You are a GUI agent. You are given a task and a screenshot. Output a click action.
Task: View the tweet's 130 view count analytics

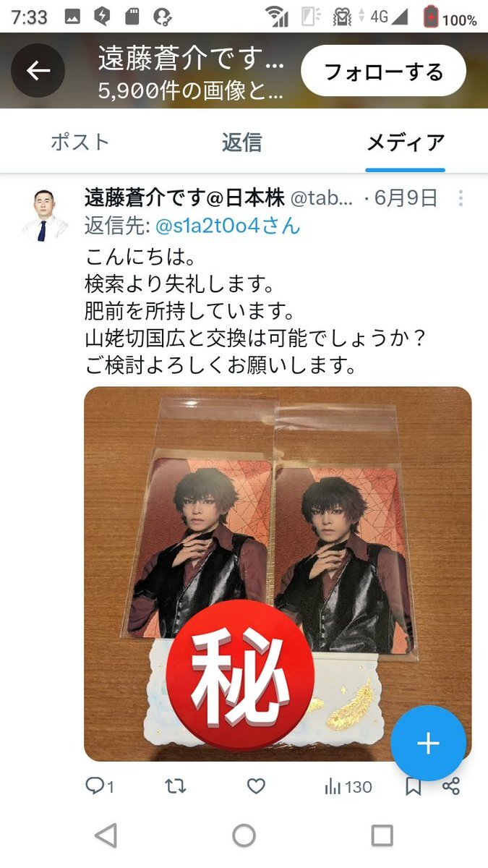[348, 786]
